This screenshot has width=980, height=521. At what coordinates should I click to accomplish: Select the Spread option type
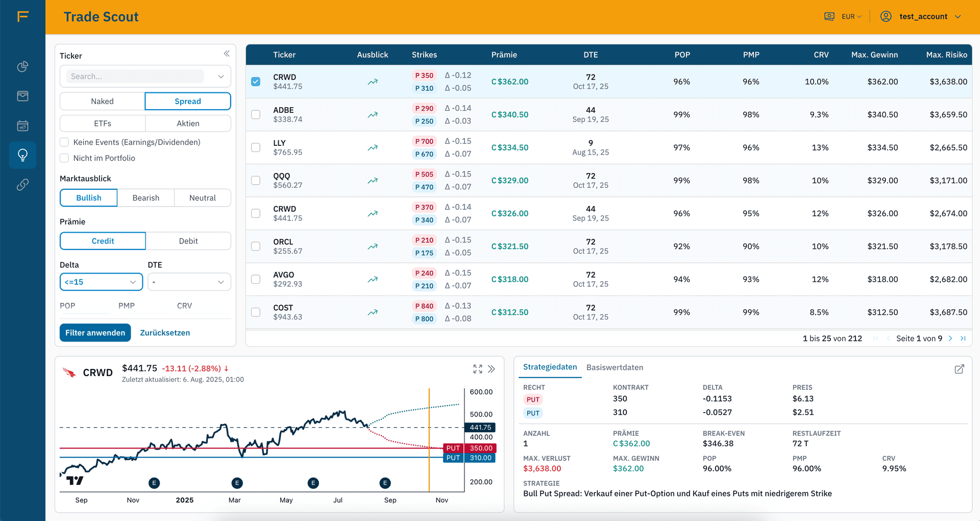(x=188, y=101)
